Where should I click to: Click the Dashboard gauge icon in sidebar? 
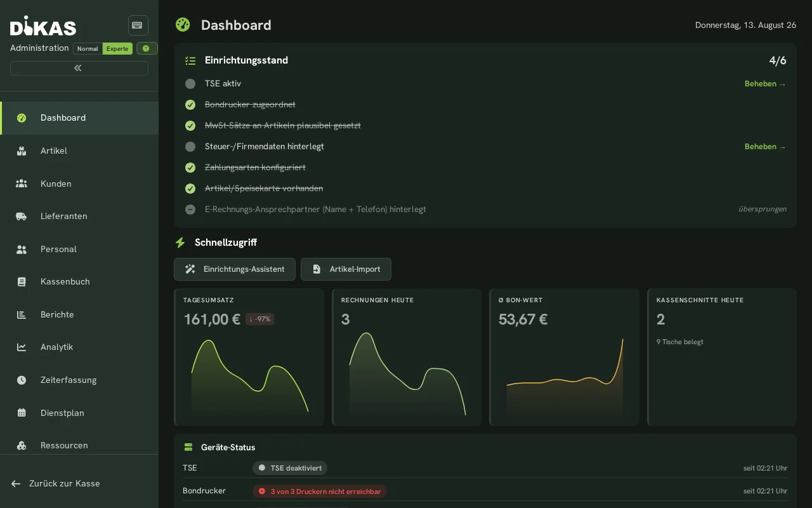pyautogui.click(x=22, y=118)
